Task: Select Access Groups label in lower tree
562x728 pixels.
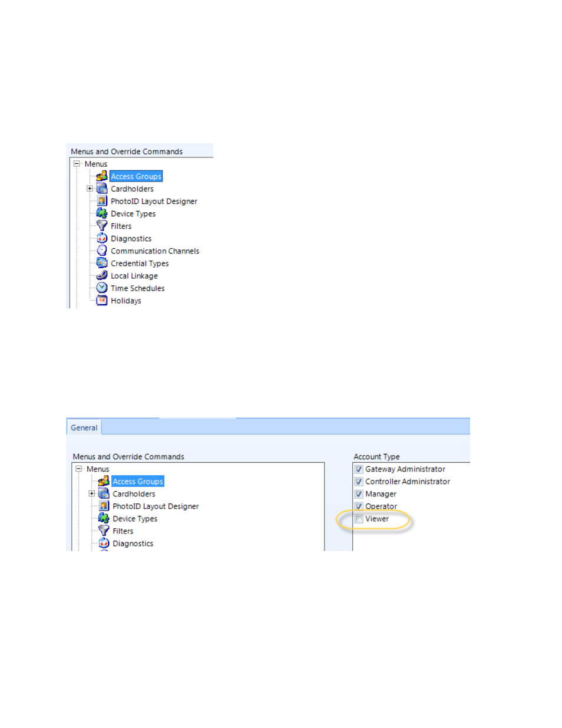Action: (x=138, y=481)
